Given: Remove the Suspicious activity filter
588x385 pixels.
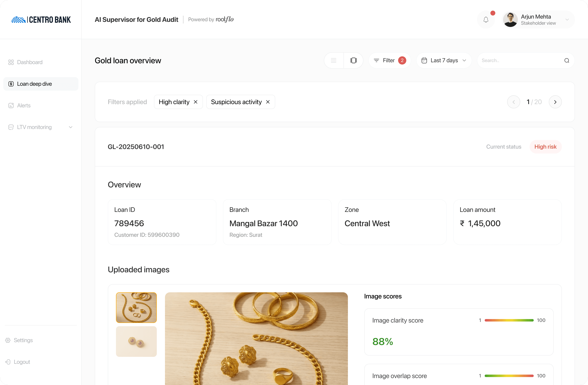Looking at the screenshot, I should (x=268, y=102).
